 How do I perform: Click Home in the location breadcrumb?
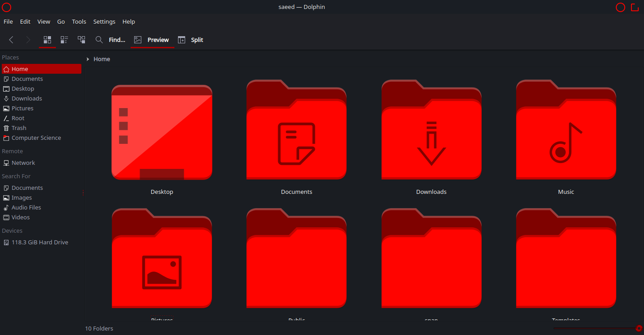click(x=102, y=59)
